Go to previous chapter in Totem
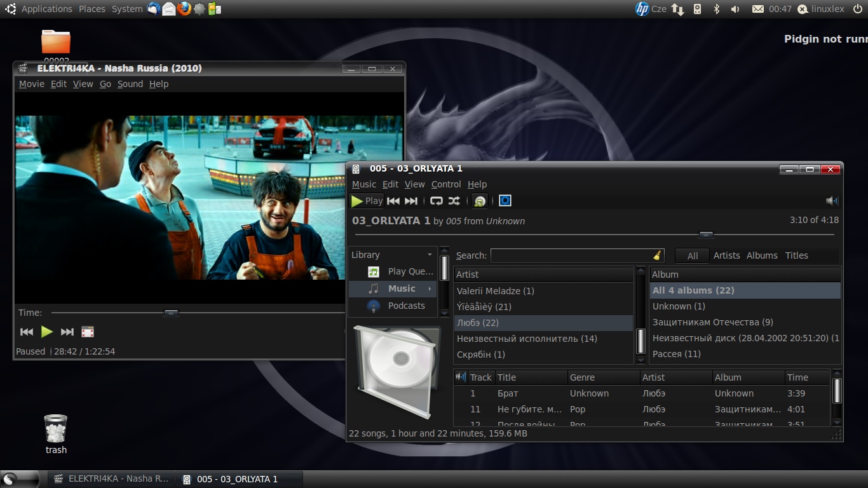Viewport: 868px width, 488px height. (27, 332)
